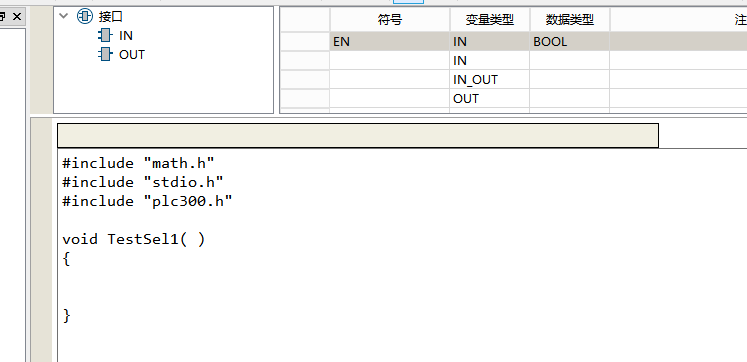Screen dimensions: 747x362
Task: Click the blank title bar above the code
Action: tap(358, 136)
